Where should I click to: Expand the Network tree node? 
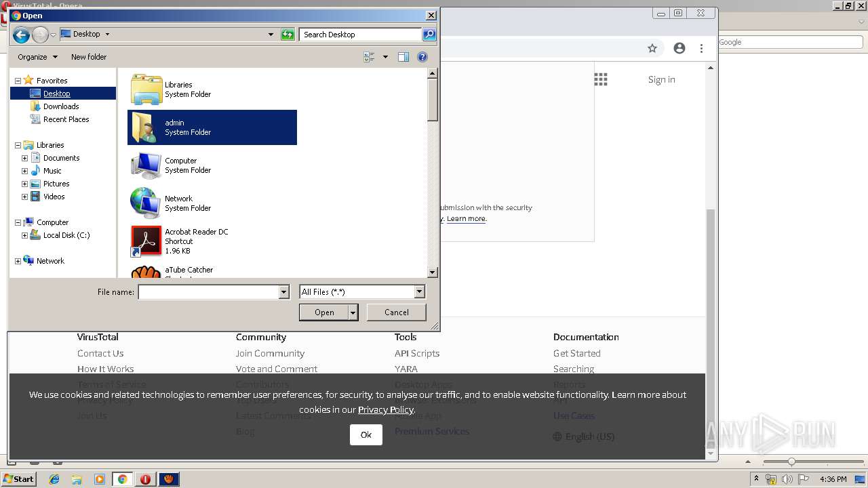tap(18, 261)
